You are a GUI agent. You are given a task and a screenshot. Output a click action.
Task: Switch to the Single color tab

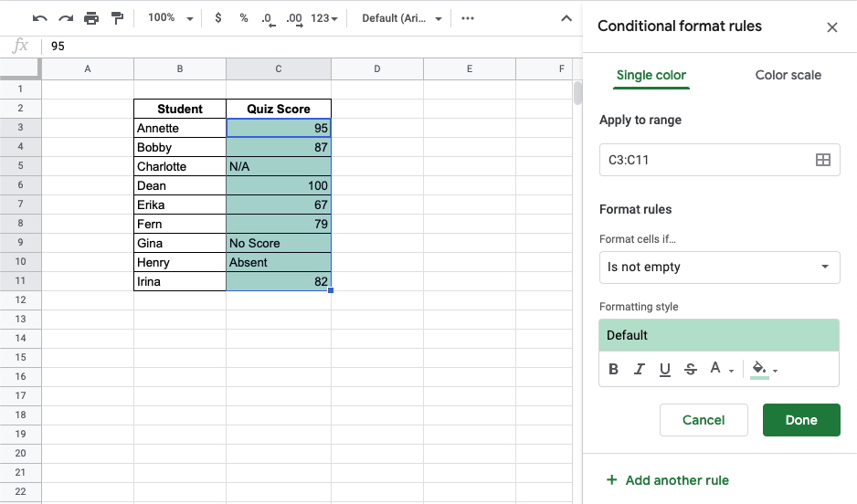[651, 76]
